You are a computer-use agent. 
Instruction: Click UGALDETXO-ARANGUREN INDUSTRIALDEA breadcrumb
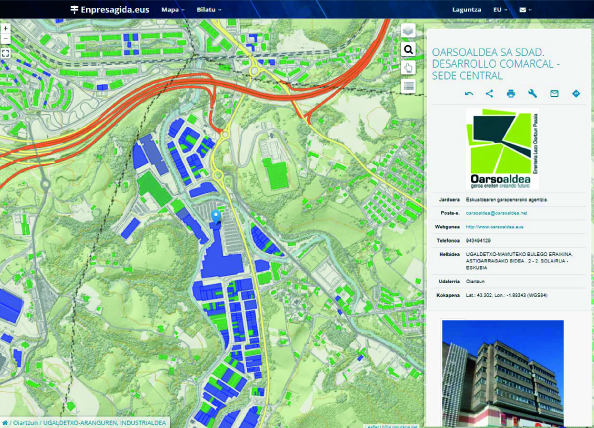point(105,423)
